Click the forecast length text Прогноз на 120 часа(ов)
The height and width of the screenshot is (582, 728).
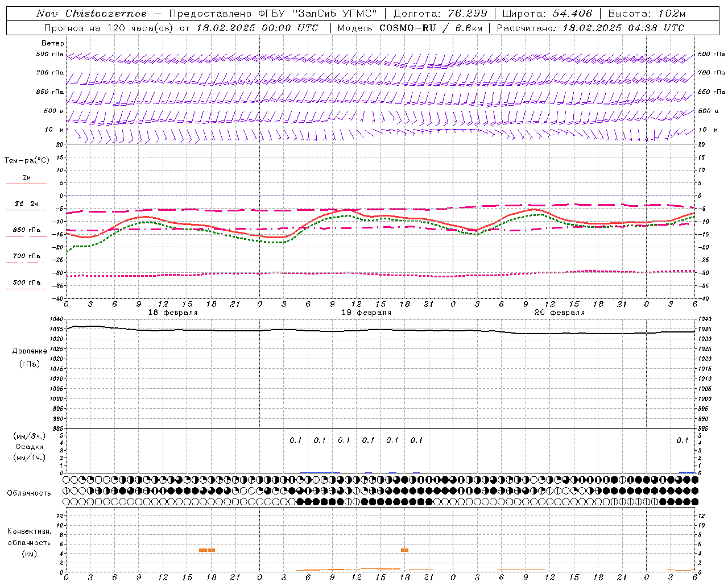[x=110, y=28]
